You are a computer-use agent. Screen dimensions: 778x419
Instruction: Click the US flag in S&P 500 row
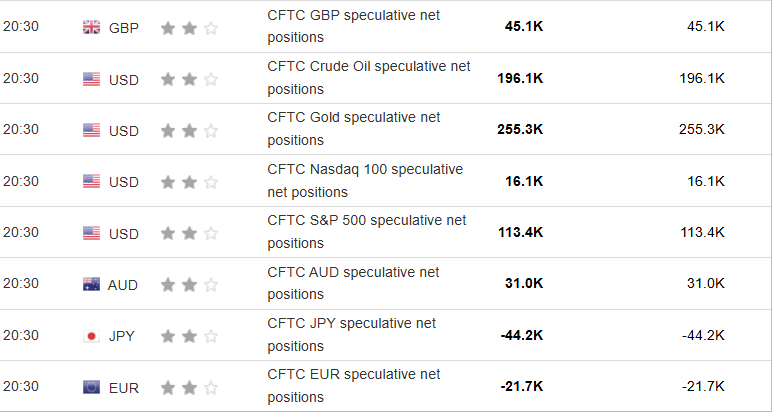coord(91,233)
